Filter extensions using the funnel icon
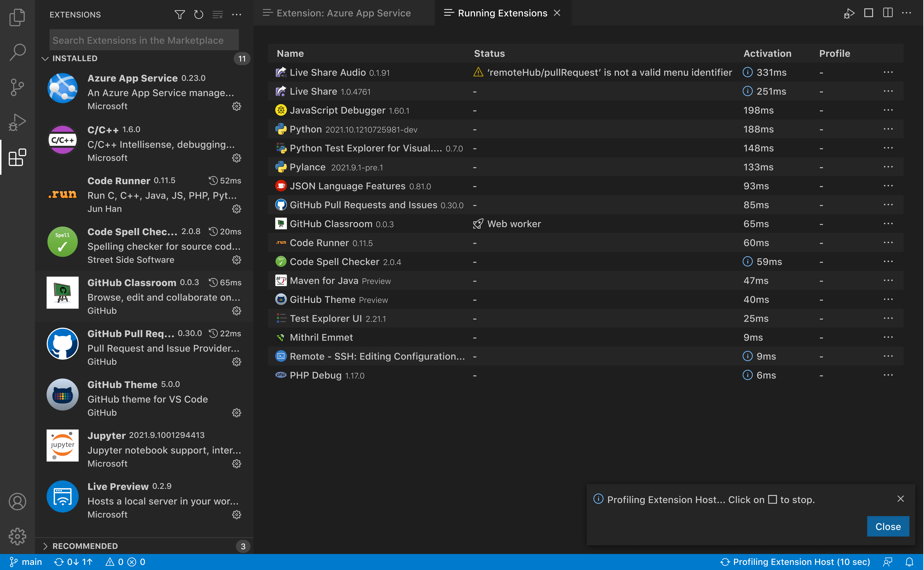The image size is (924, 570). pos(180,14)
